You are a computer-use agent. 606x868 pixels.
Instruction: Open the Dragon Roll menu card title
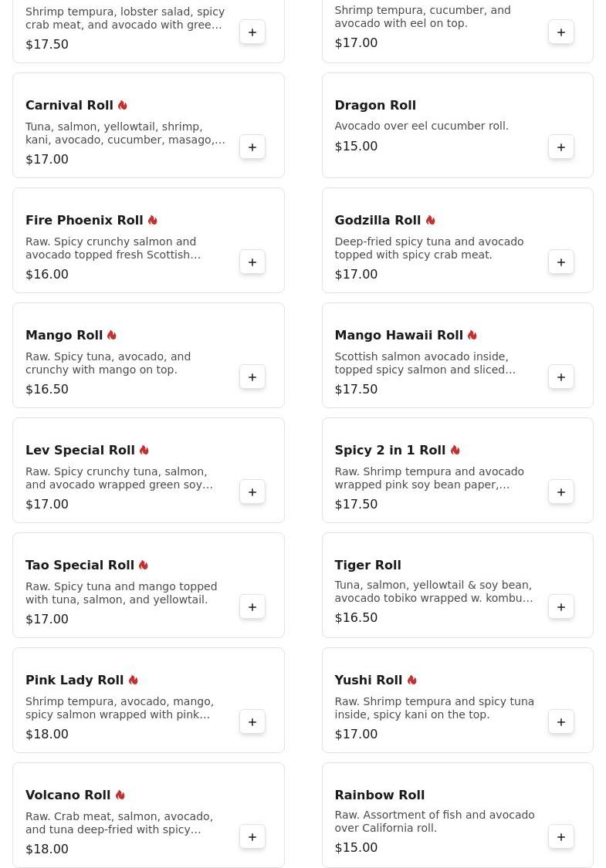coord(375,106)
